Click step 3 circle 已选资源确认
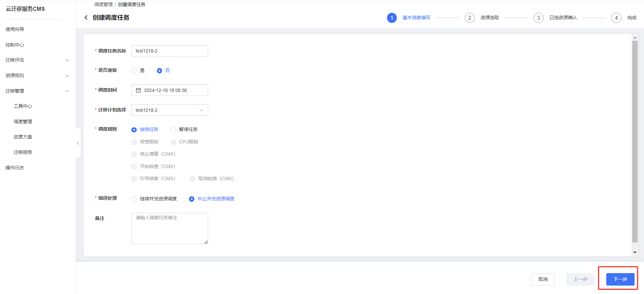The image size is (644, 294). click(538, 18)
